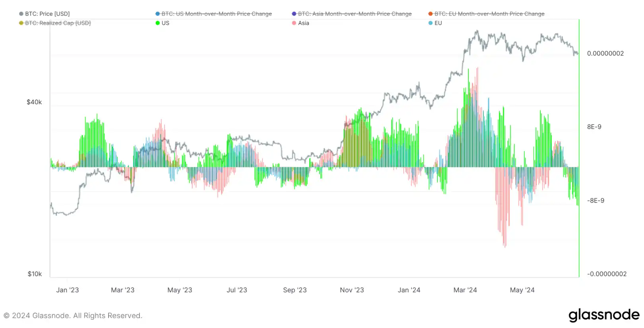Click the orange dot for EU Month-over-Month
The height and width of the screenshot is (328, 644).
(431, 14)
